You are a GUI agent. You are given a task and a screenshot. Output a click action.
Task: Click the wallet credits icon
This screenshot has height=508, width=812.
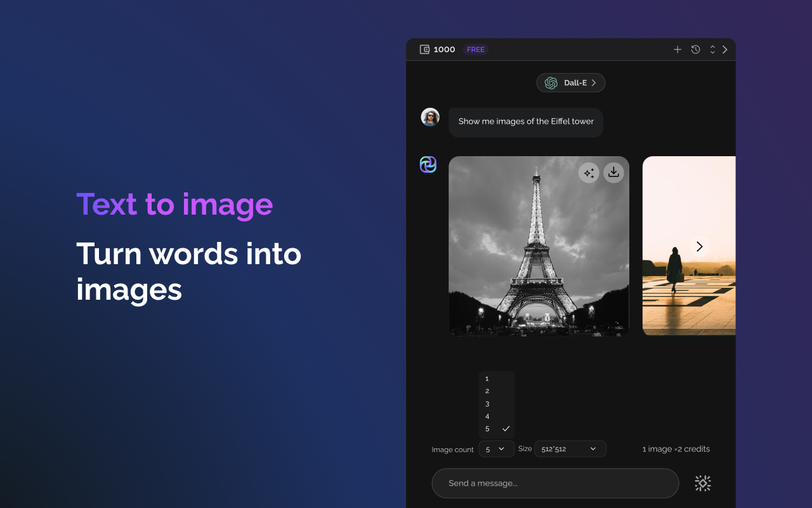click(x=424, y=49)
